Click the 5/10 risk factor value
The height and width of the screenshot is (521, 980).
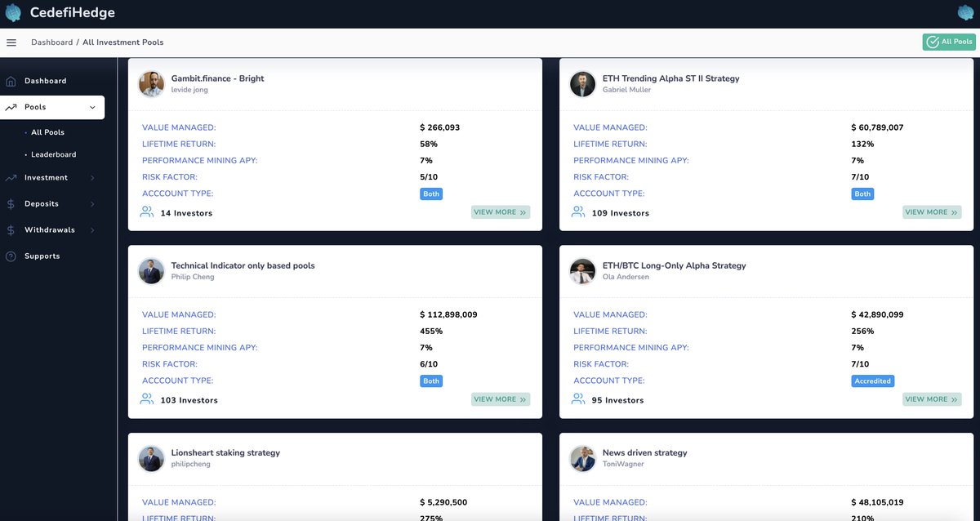[x=429, y=177]
